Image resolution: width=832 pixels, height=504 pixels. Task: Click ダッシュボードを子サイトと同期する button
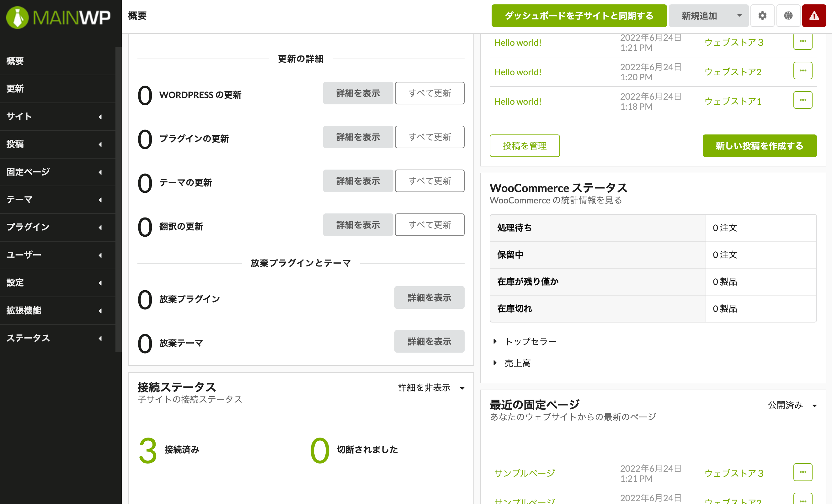(x=579, y=16)
